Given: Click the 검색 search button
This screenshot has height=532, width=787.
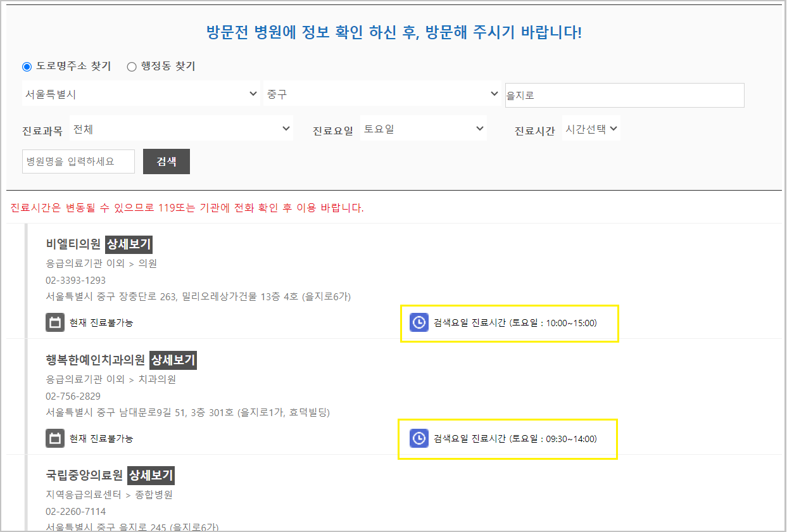Looking at the screenshot, I should coord(166,161).
